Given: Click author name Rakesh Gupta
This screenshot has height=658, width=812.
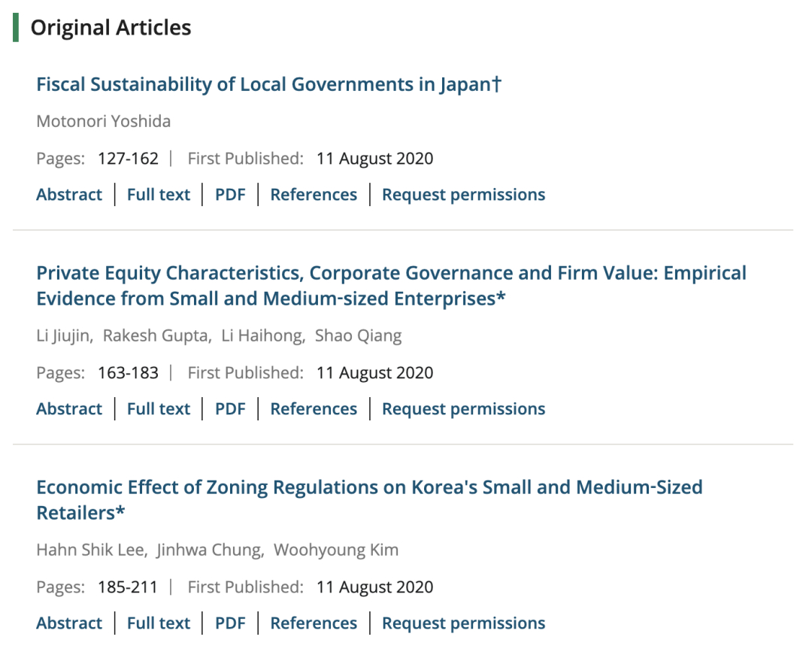Looking at the screenshot, I should [156, 335].
